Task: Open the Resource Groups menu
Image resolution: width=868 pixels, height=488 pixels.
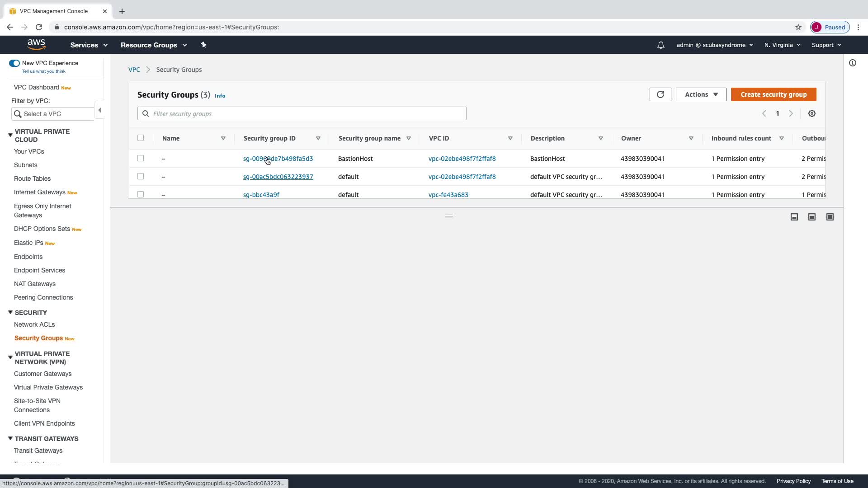Action: pyautogui.click(x=153, y=45)
